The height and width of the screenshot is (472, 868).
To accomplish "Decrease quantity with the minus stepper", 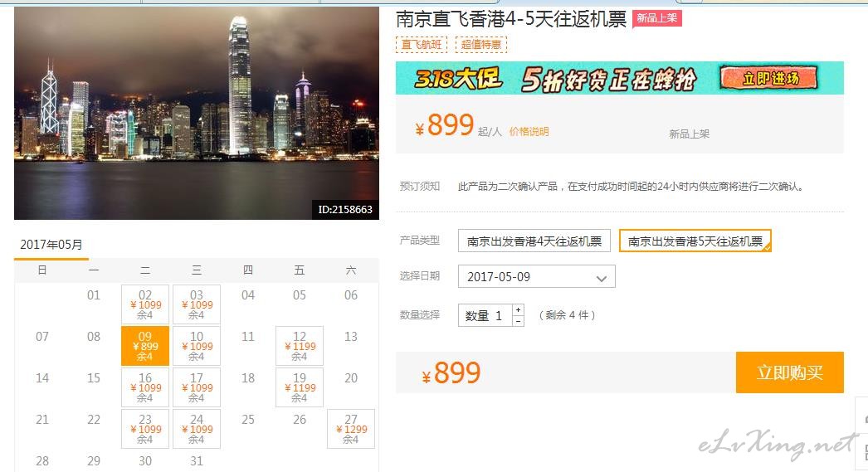I will point(518,321).
